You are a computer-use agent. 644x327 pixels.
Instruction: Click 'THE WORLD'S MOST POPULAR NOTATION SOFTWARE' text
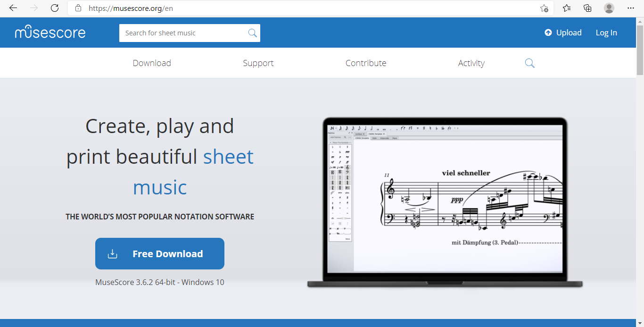click(160, 217)
